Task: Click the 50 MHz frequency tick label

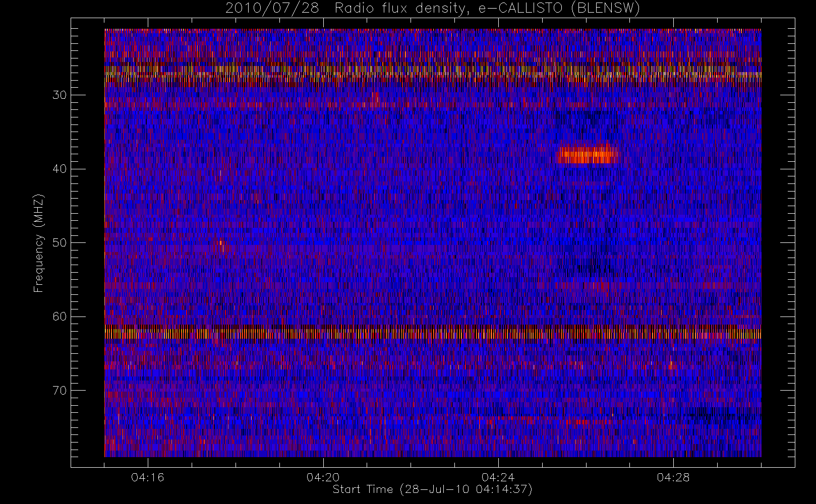Action: click(60, 243)
